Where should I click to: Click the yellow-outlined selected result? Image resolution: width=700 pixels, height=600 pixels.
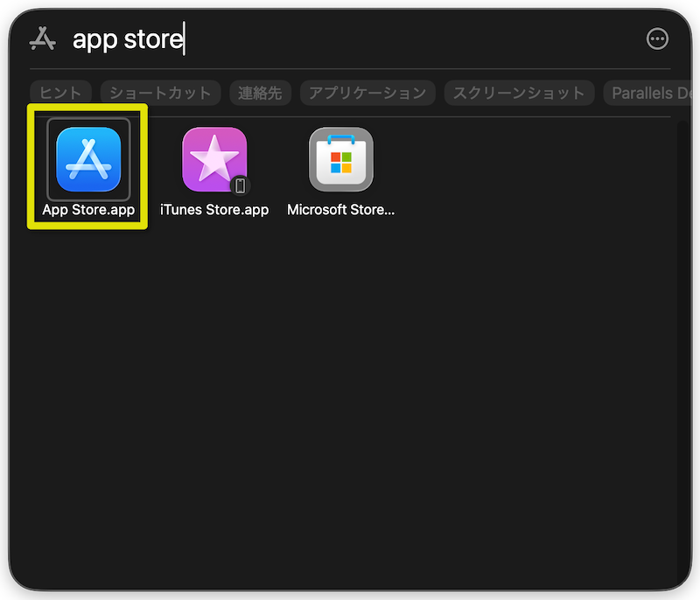(87, 166)
